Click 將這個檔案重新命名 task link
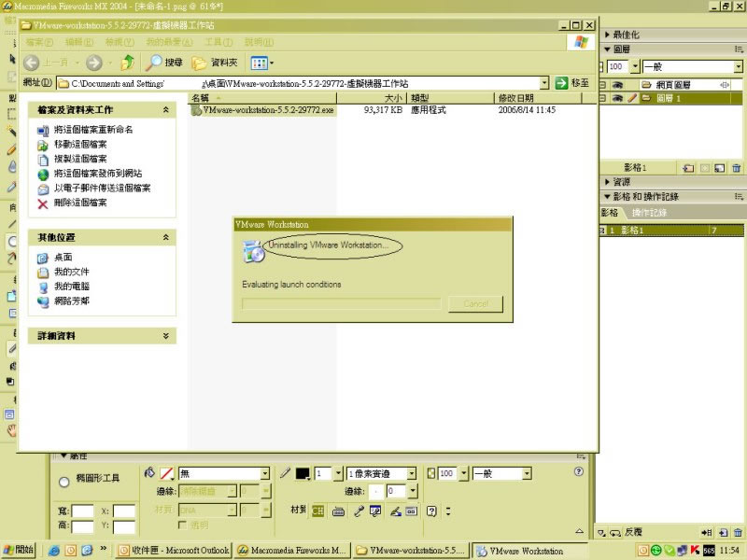This screenshot has height=560, width=747. (93, 130)
